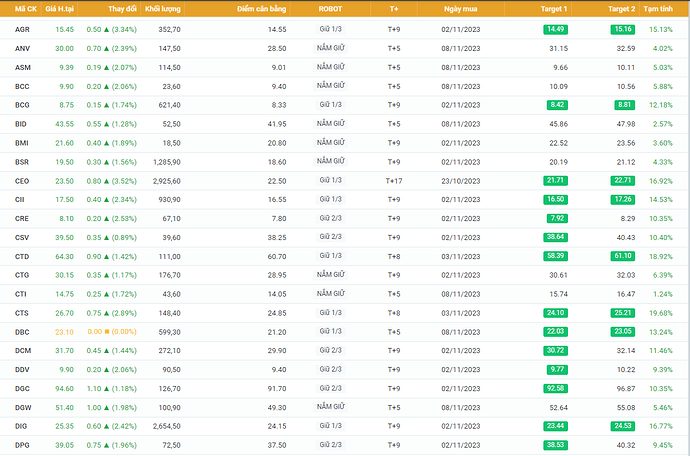Screen dimensions: 690x456
Task: Click DIG green Target 2 badge 24.53
Action: click(623, 426)
